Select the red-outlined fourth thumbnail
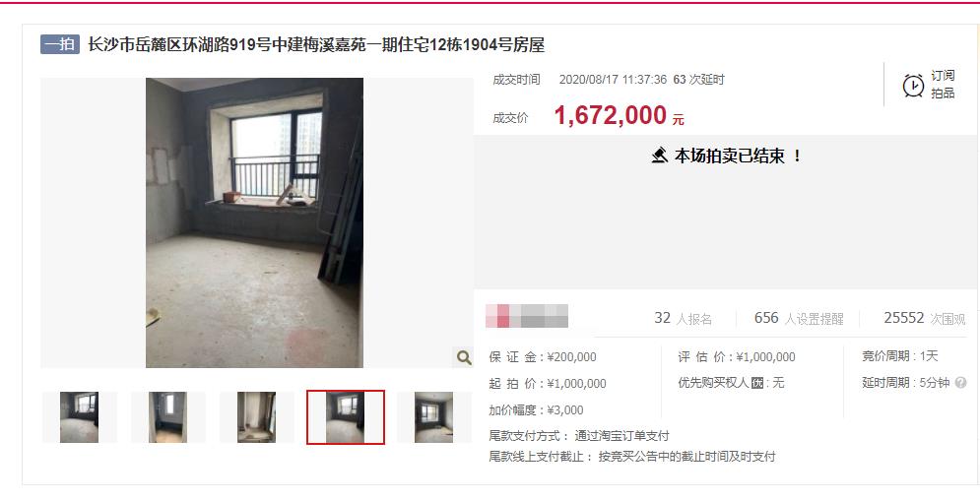 346,417
